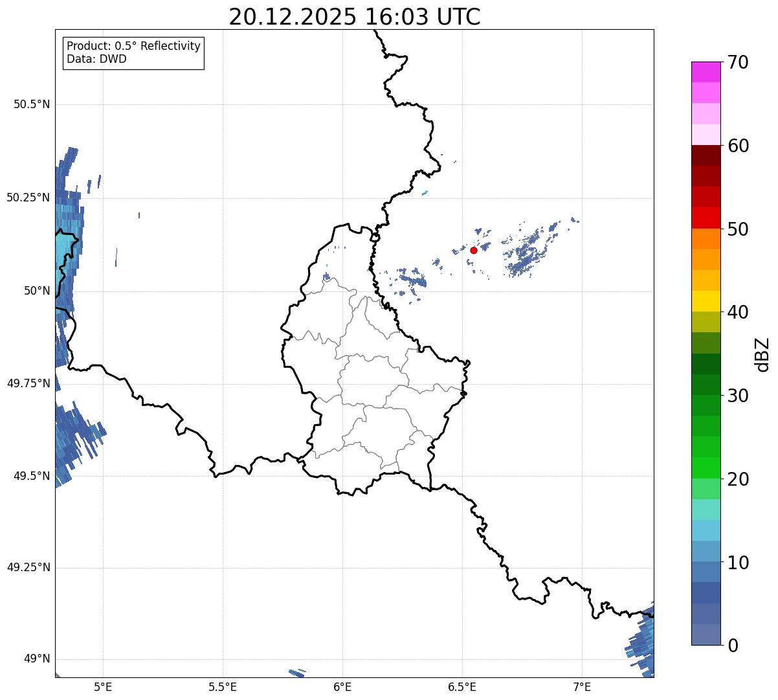Screen dimensions: 778x700
Task: Click the 6°E longitude label
Action: (342, 686)
